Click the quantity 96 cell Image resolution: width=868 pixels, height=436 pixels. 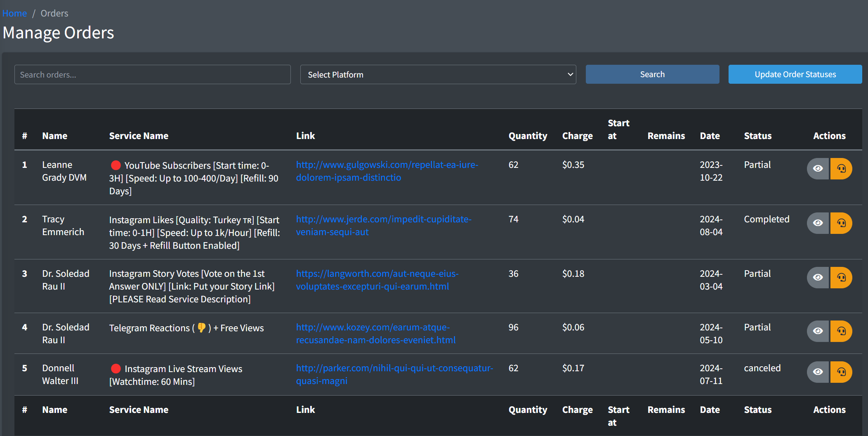[x=513, y=327]
